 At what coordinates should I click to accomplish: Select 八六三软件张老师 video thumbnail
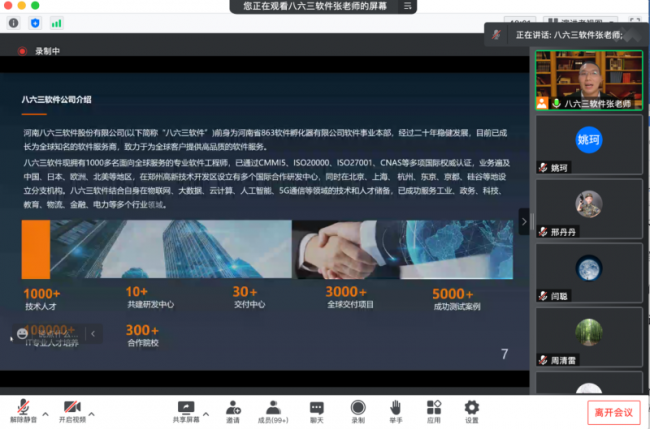[x=589, y=80]
